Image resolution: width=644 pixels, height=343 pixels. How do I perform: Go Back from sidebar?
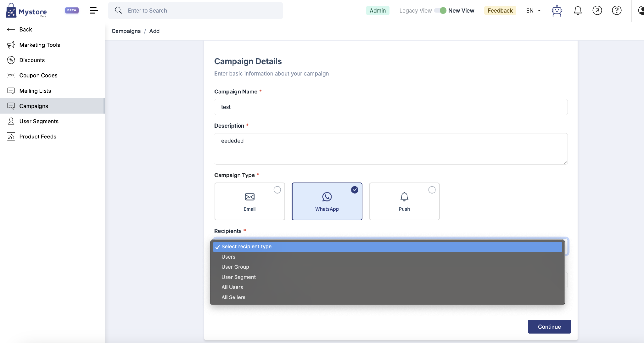[x=52, y=30]
